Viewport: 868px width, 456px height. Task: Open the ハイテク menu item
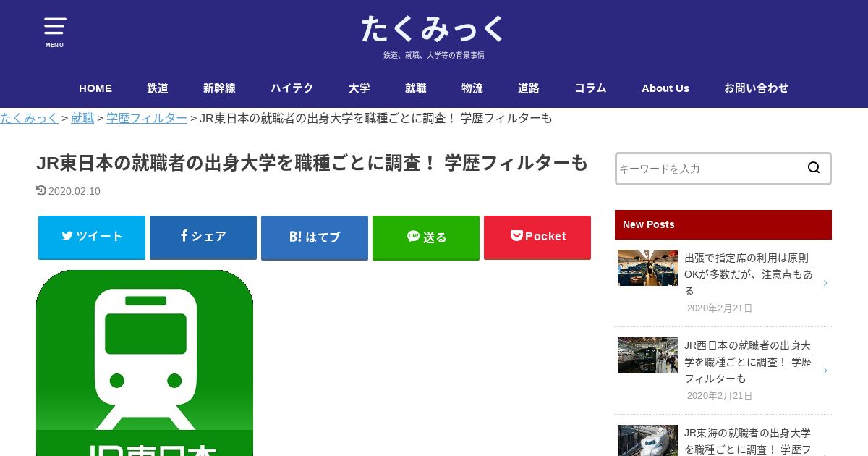pyautogui.click(x=292, y=88)
